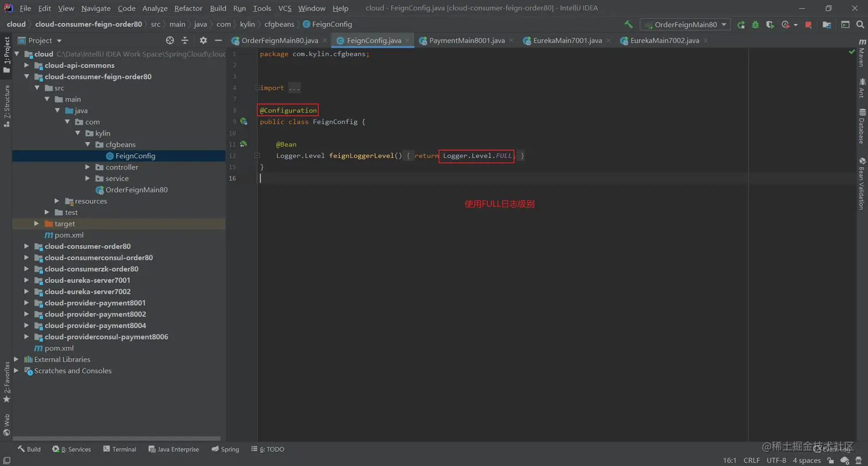The image size is (868, 466).
Task: Change line separator CRLF in status bar
Action: [751, 460]
